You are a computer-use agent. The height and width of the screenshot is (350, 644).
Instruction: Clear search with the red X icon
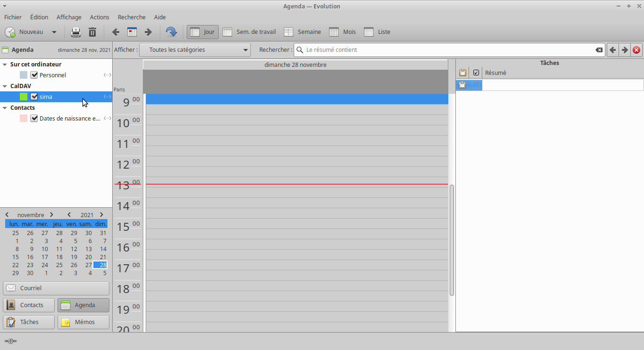pos(636,50)
